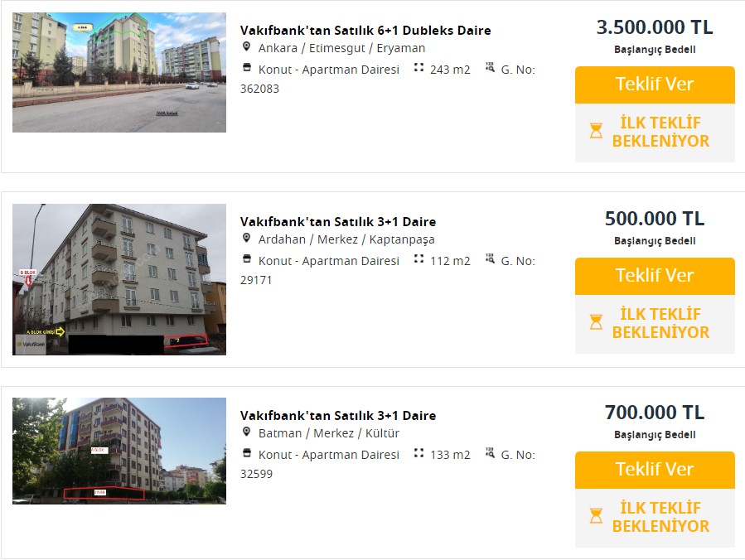The height and width of the screenshot is (560, 745).
Task: Click the G. No icon for 362083
Action: (x=490, y=69)
